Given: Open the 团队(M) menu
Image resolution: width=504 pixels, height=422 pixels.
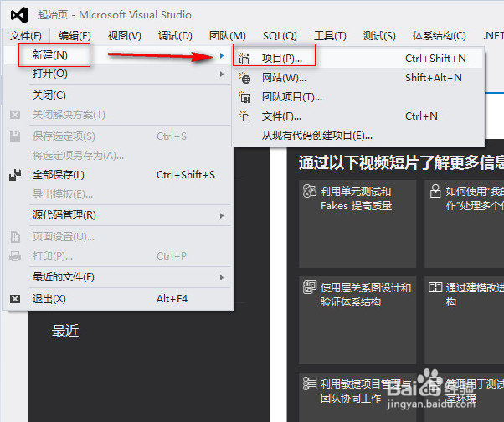Looking at the screenshot, I should point(227,36).
